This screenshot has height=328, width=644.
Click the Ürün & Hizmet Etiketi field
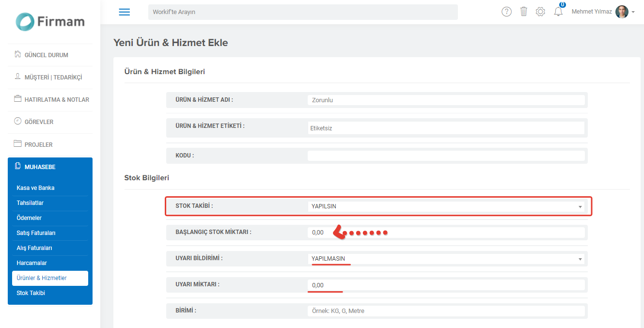[x=446, y=128]
